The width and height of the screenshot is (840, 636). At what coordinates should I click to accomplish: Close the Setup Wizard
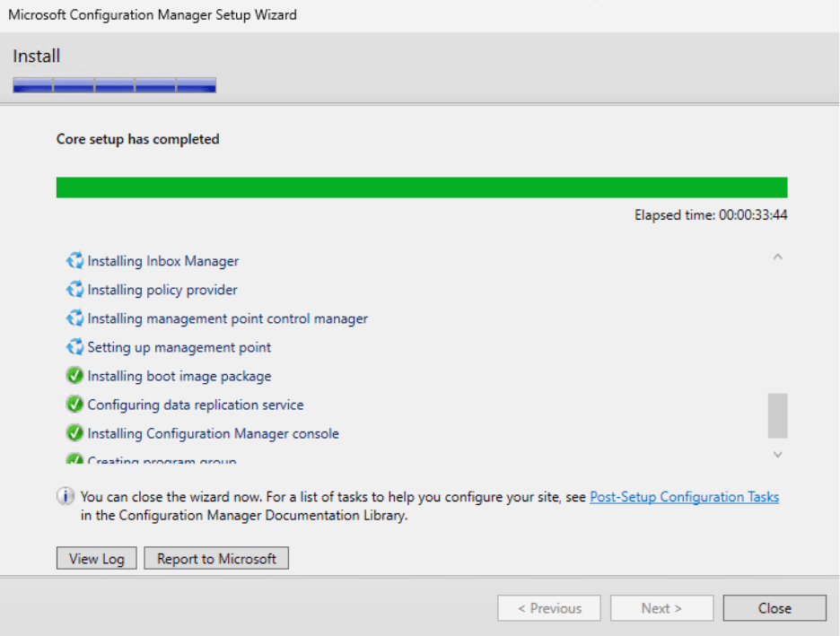[774, 607]
